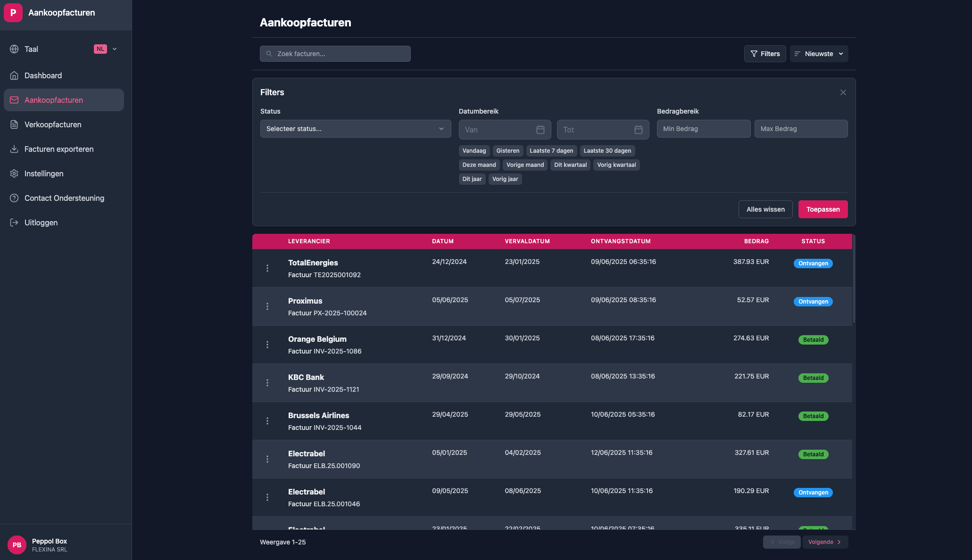Click the globe icon next to Taal
972x560 pixels.
pos(14,49)
